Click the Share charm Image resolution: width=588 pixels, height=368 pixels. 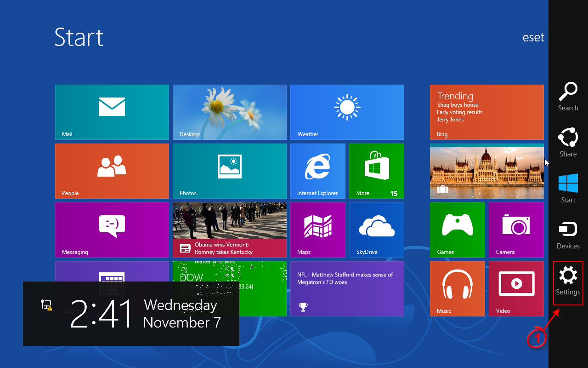pos(568,143)
